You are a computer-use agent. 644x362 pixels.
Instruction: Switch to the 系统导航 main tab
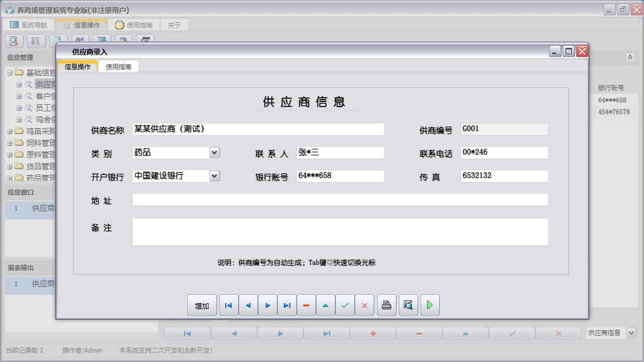click(x=28, y=25)
